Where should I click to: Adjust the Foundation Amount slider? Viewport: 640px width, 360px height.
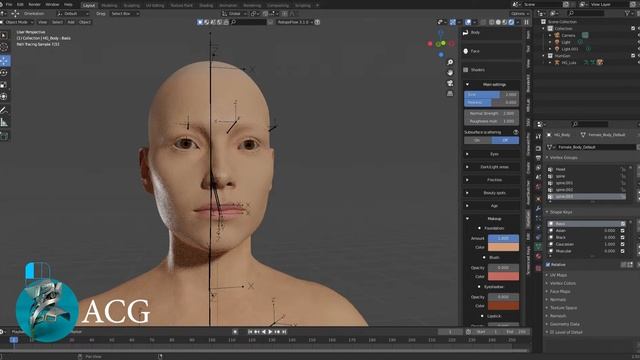pos(503,238)
